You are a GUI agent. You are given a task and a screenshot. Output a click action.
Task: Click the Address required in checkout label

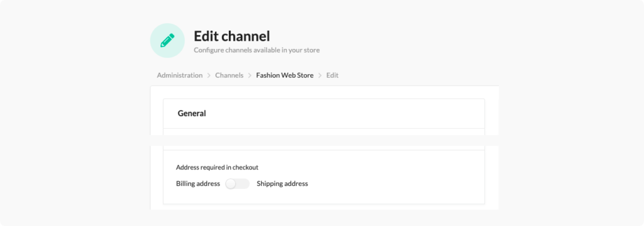coord(217,168)
